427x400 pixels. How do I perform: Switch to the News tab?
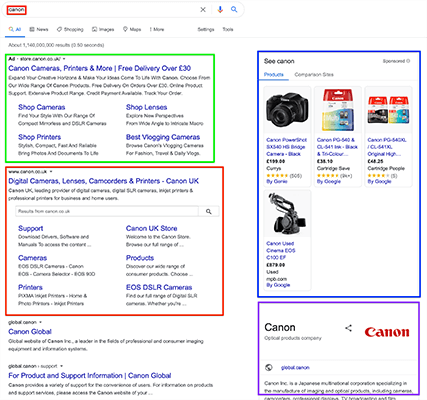tap(39, 29)
